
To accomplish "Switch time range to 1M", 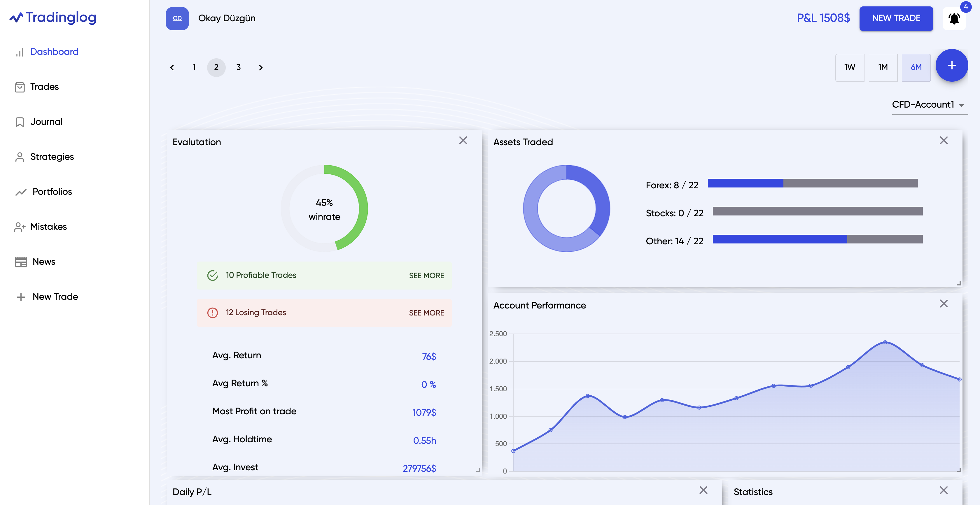I will click(x=883, y=67).
